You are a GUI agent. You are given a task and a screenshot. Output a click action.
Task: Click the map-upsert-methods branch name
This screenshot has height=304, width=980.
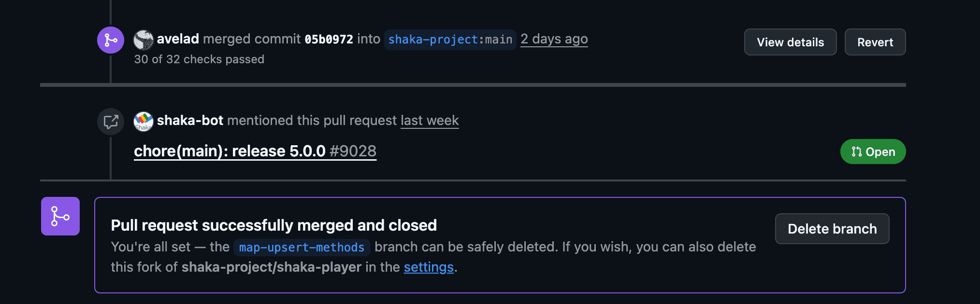coord(302,248)
